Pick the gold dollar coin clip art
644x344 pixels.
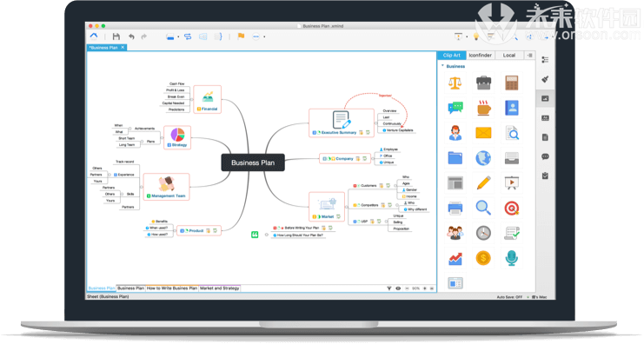[x=483, y=258]
